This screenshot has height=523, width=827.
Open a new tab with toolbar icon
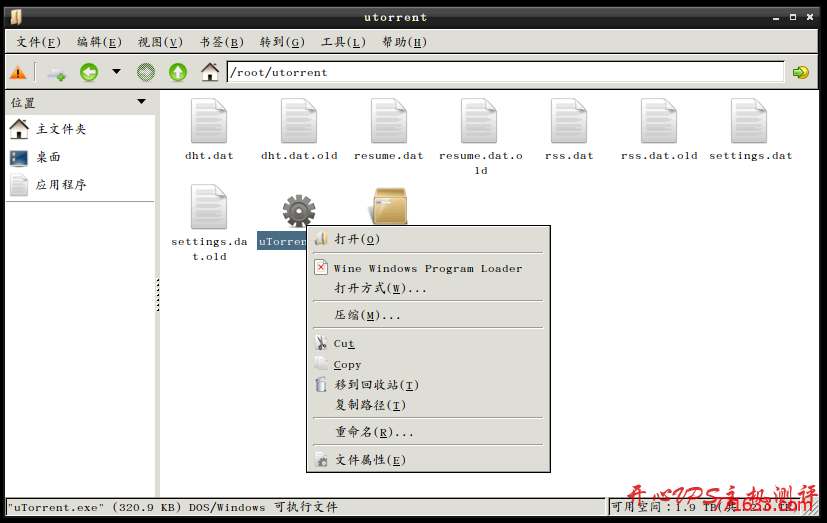pos(56,73)
